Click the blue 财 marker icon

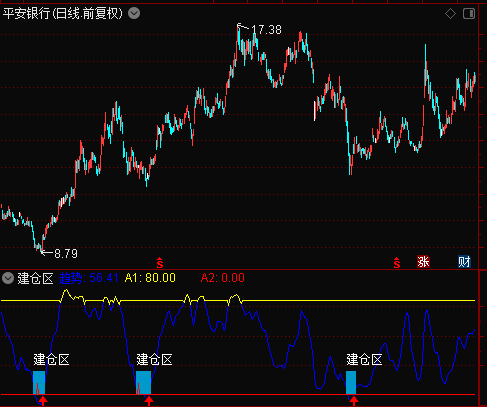pos(464,262)
